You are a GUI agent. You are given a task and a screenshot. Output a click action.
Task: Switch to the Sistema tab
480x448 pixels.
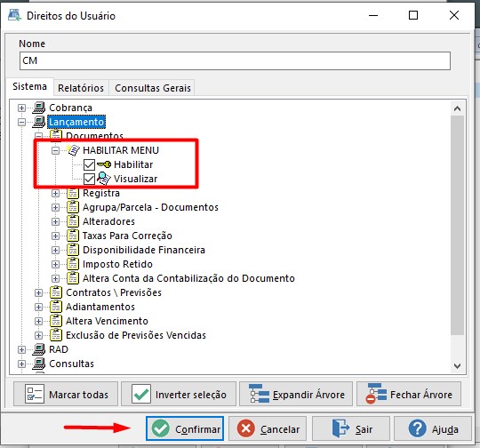pos(29,86)
